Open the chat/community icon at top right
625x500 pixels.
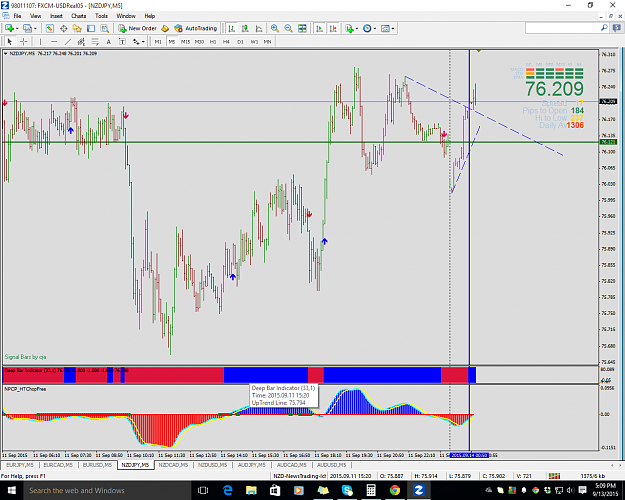(617, 28)
